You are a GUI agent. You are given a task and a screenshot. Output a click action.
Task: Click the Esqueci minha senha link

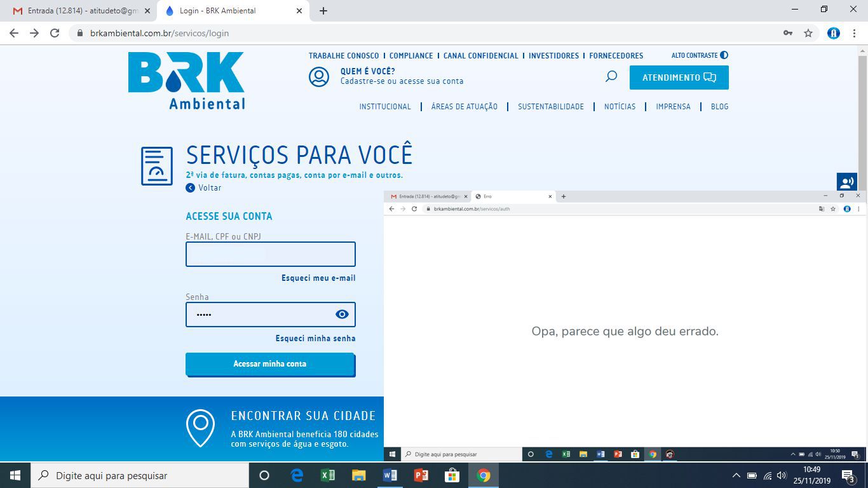(315, 339)
